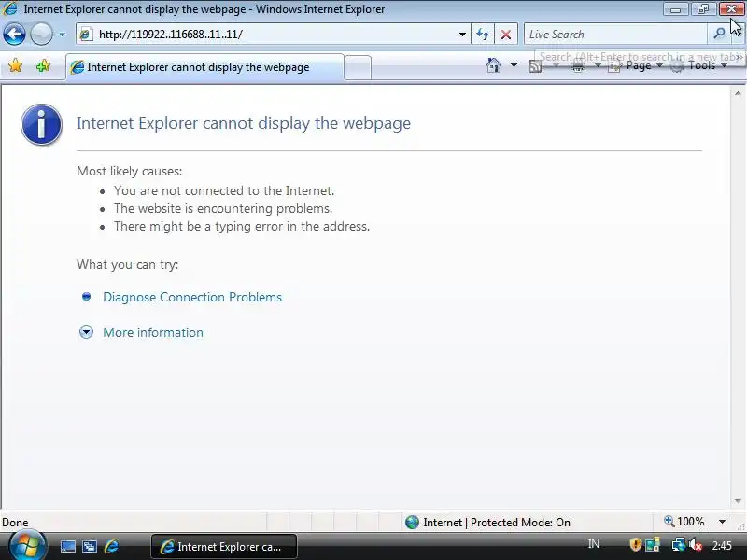
Task: Open a new blank tab
Action: coord(358,67)
